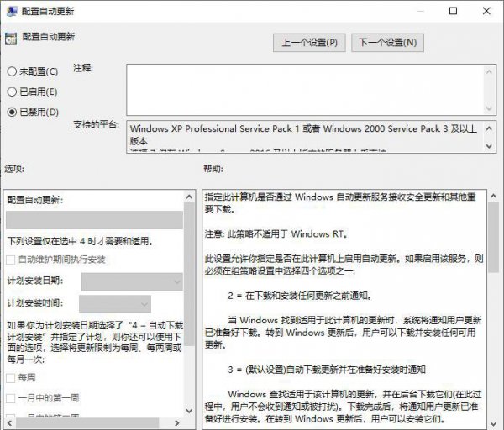Image resolution: width=504 pixels, height=430 pixels.
Task: Click help panel scroll up arrow
Action: tap(493, 196)
